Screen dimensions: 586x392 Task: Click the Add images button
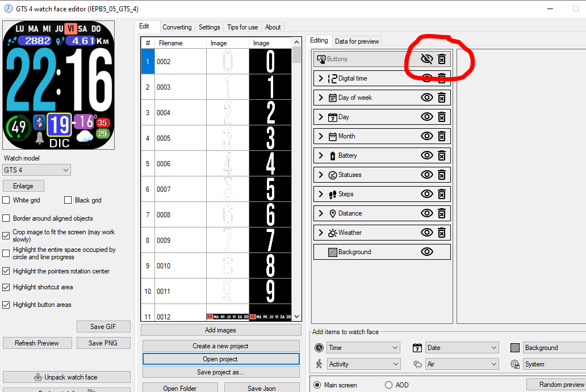click(220, 330)
